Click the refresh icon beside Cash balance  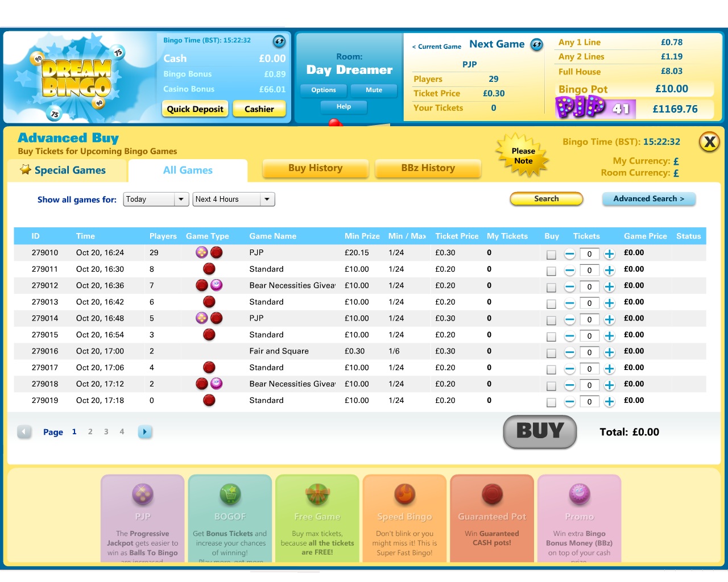point(279,41)
